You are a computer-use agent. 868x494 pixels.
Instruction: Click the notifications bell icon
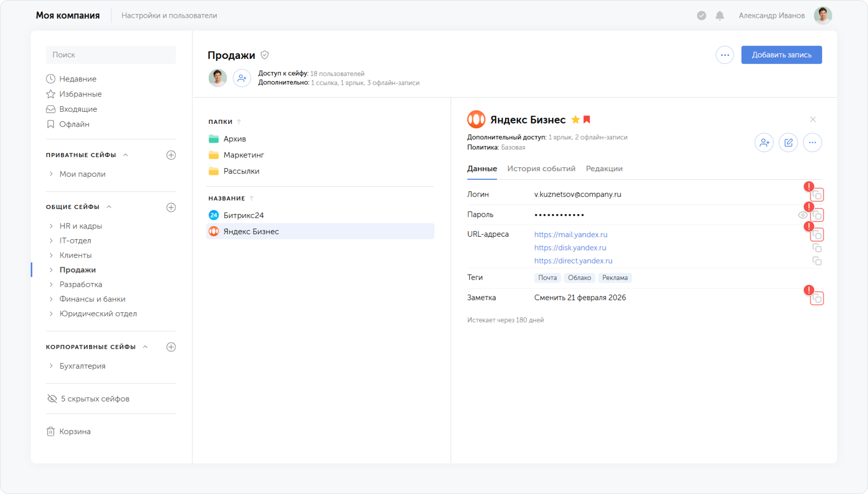[x=720, y=15]
